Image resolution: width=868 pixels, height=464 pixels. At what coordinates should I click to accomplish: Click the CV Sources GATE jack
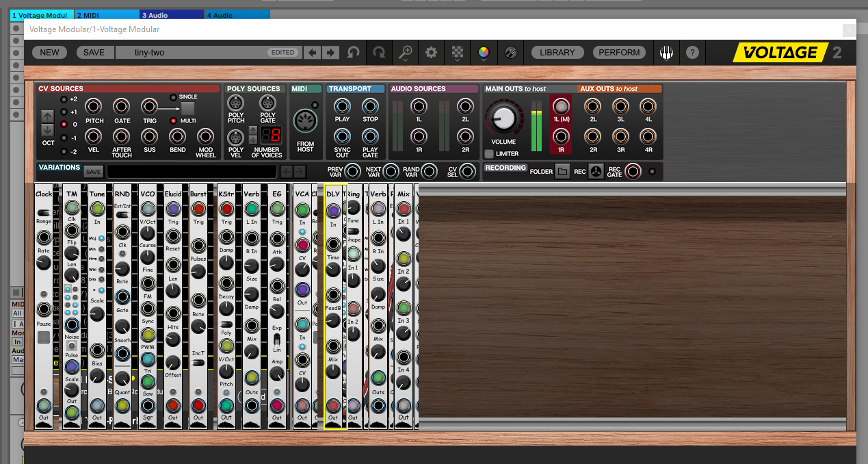pyautogui.click(x=122, y=106)
